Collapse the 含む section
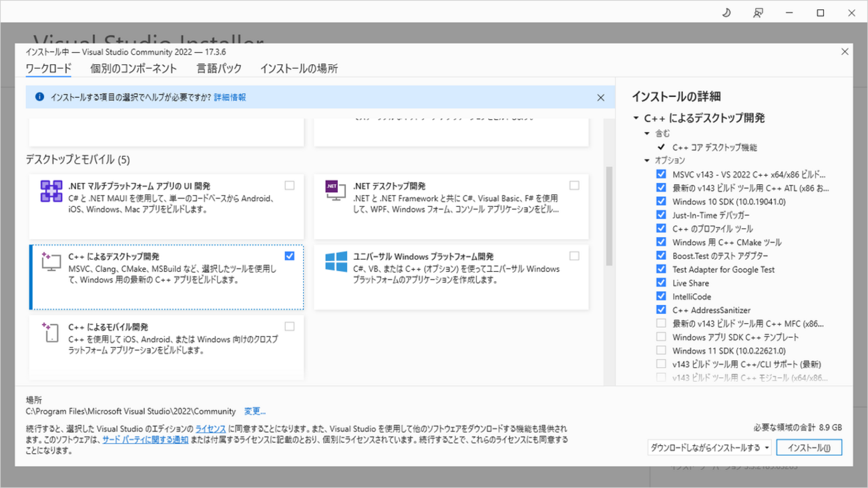 [647, 134]
